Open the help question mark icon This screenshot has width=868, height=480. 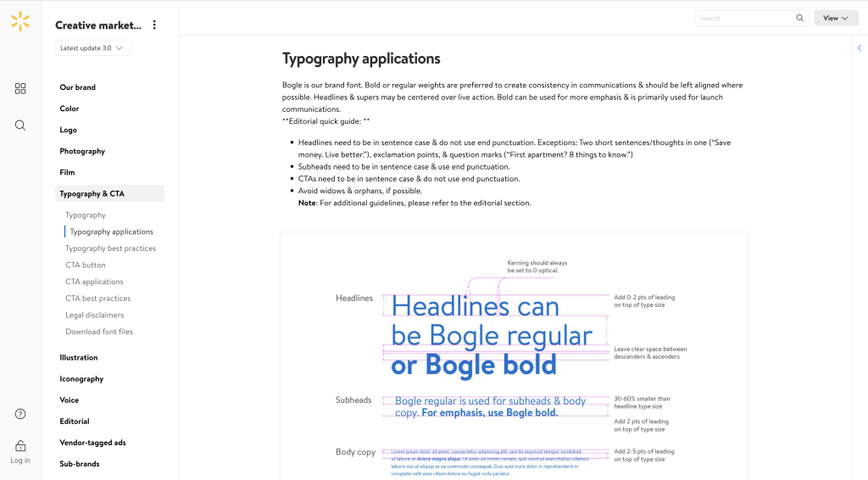pyautogui.click(x=20, y=414)
